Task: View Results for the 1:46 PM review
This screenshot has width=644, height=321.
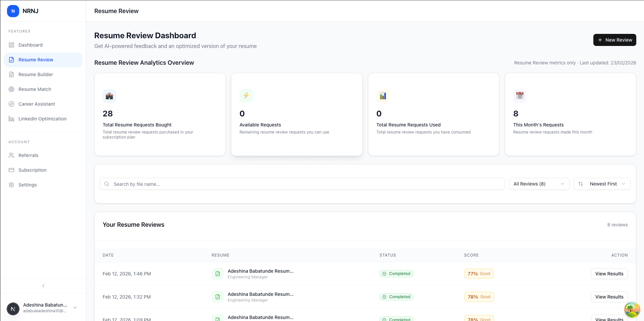Action: pyautogui.click(x=609, y=274)
